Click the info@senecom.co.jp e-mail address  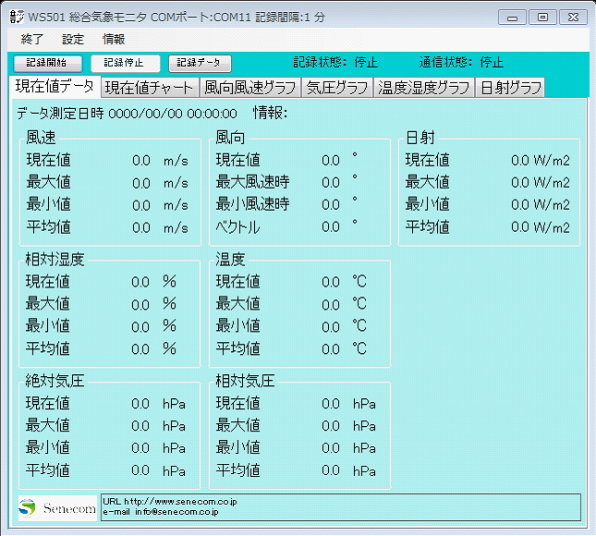(x=177, y=512)
